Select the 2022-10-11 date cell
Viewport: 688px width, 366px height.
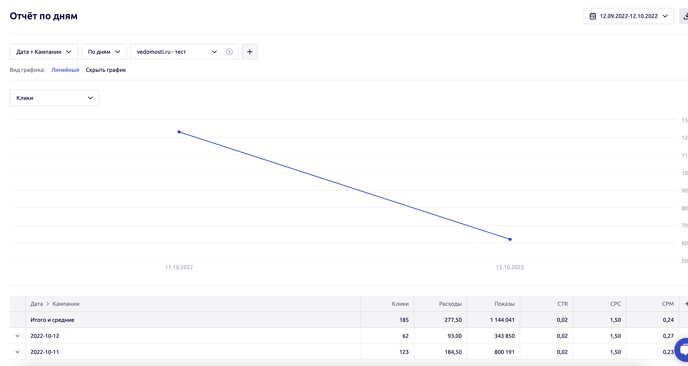45,352
